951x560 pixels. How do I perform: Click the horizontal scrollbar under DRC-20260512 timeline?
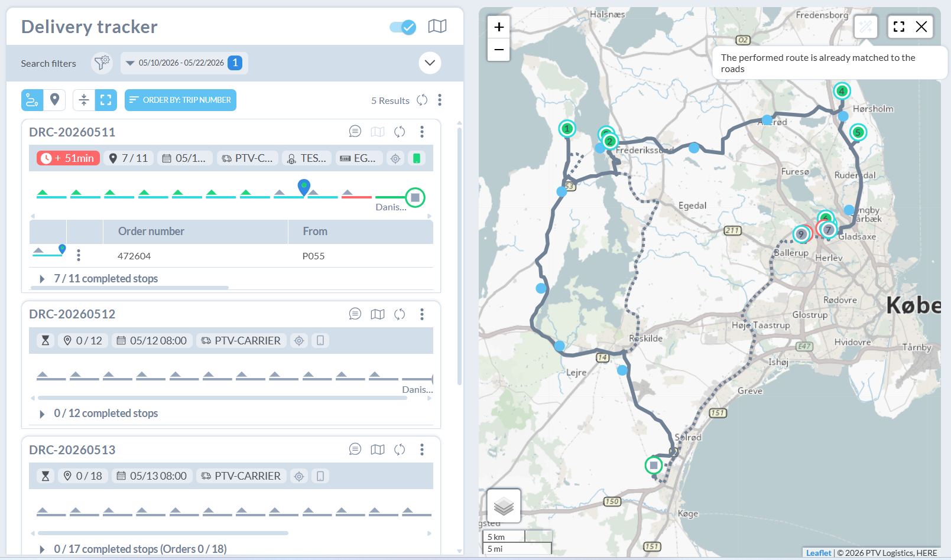pos(222,398)
